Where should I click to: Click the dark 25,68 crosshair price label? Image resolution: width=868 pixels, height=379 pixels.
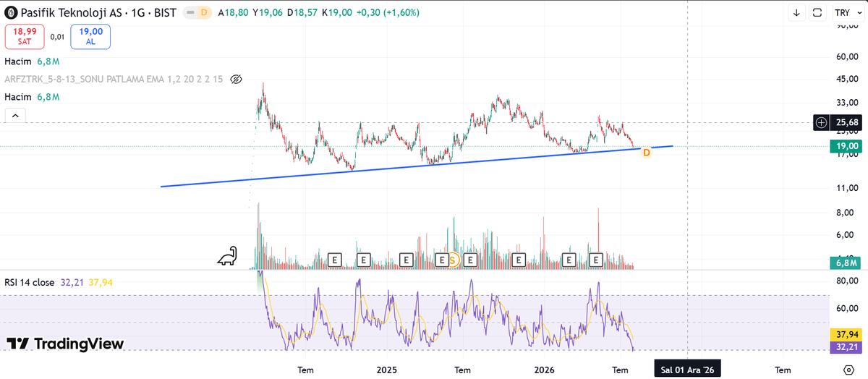[845, 122]
